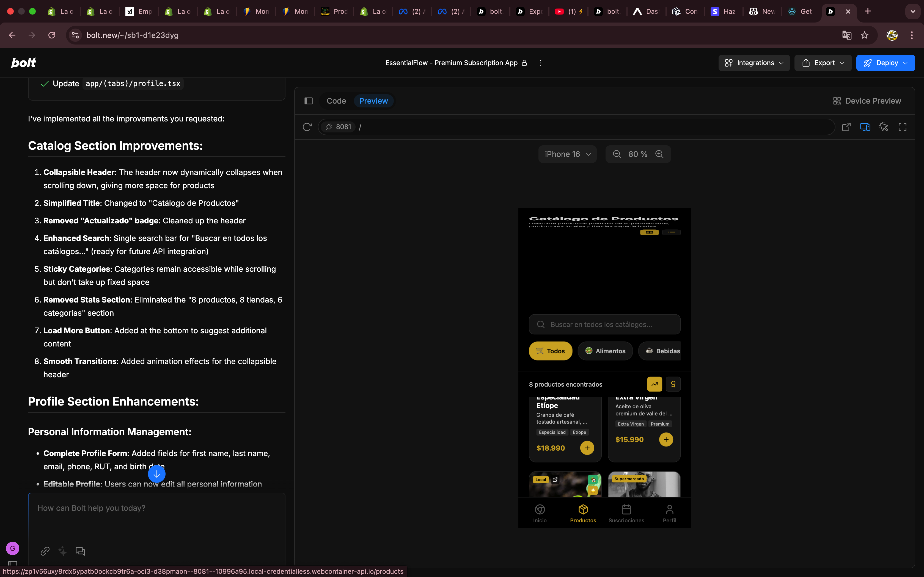Zoom in the device preview

[x=659, y=154]
